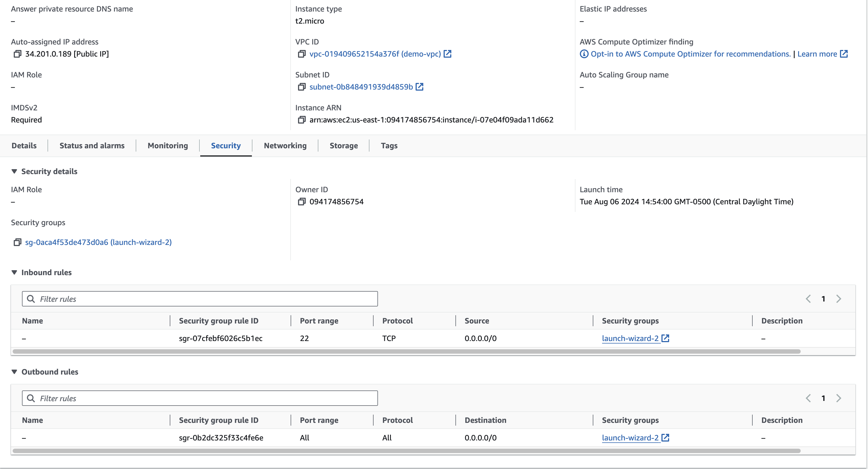Copy the Subnet ID

(302, 87)
